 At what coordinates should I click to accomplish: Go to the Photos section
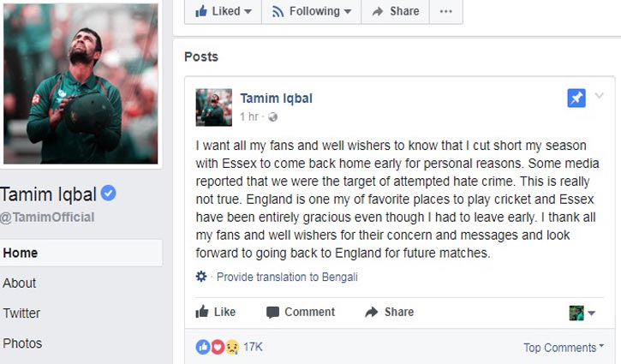22,343
